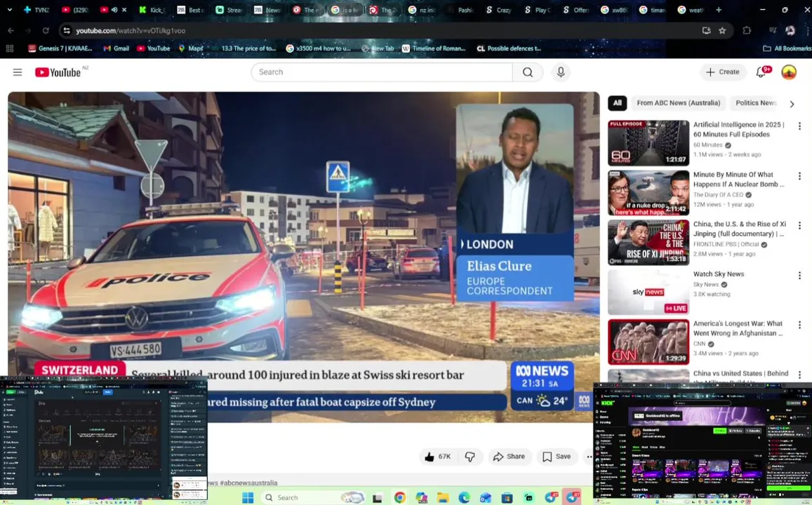Click the Windows taskbar Search box

313,498
